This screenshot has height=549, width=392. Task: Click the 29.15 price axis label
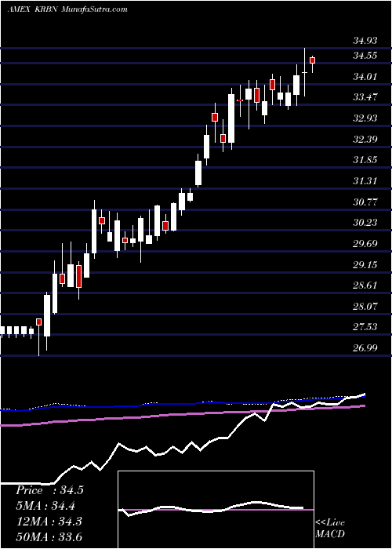[x=365, y=265]
